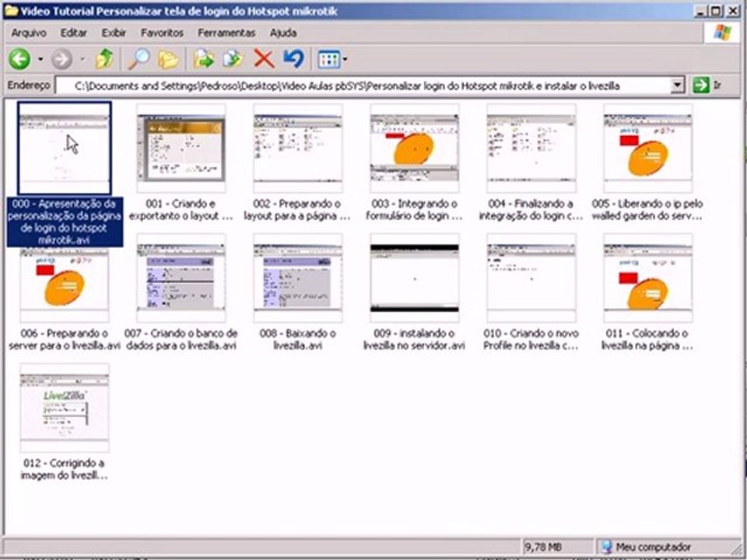Expand the Views dropdown arrow
This screenshot has width=747, height=560.
pyautogui.click(x=345, y=60)
